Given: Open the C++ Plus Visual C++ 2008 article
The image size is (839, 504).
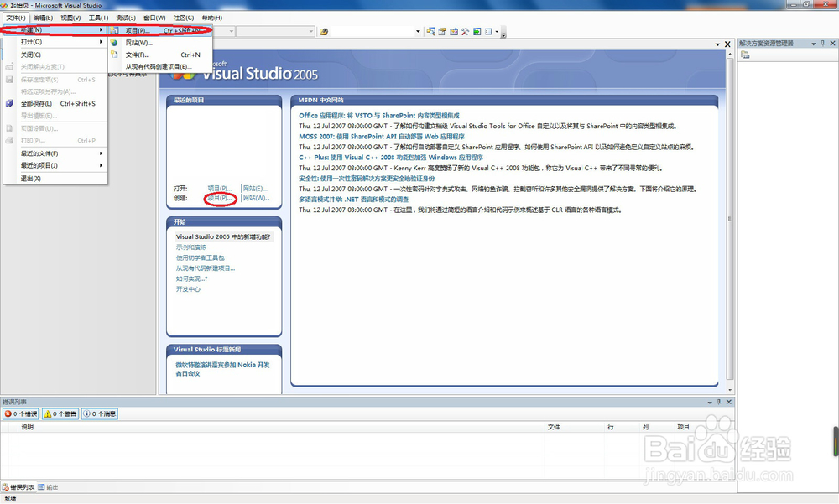Looking at the screenshot, I should (x=391, y=158).
